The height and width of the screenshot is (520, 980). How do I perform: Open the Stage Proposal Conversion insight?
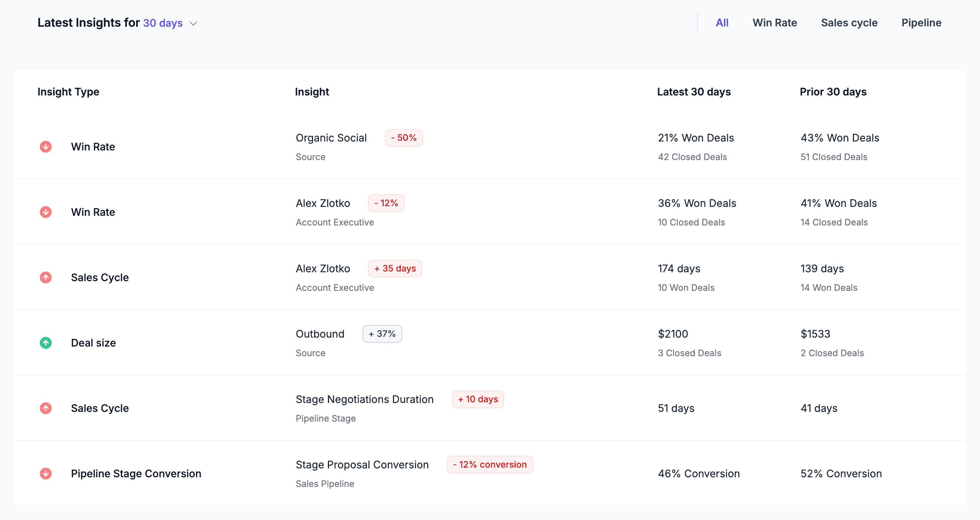(x=362, y=465)
